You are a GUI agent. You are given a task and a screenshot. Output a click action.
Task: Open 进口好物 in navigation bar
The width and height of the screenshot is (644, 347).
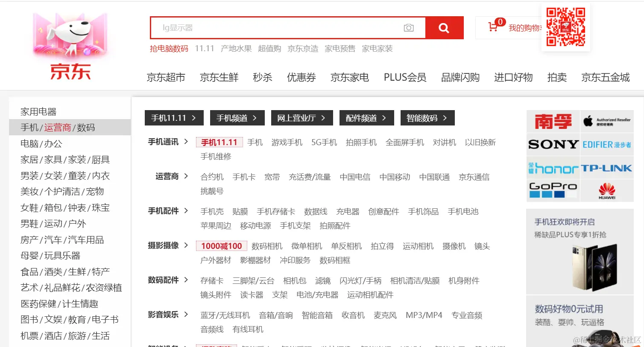tap(513, 77)
